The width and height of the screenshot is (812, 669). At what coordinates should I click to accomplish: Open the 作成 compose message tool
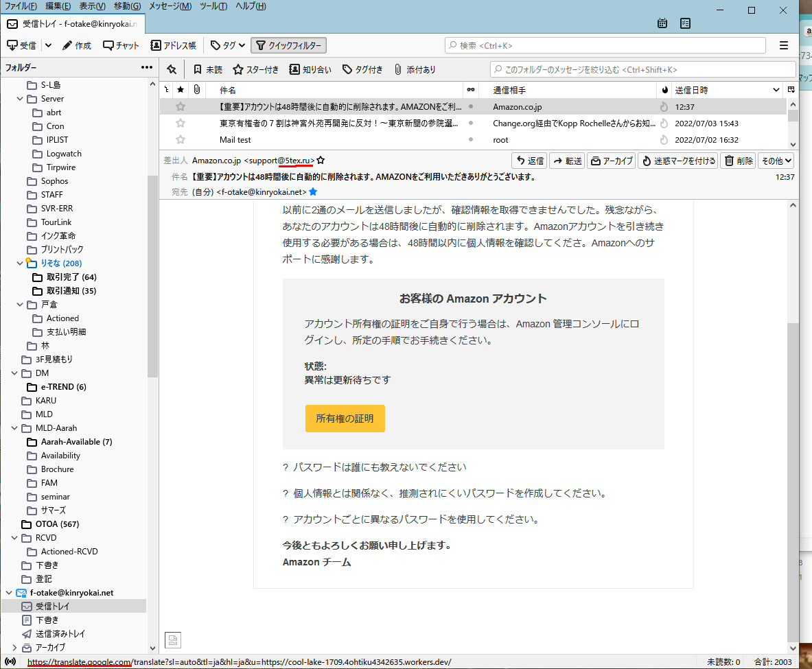77,45
